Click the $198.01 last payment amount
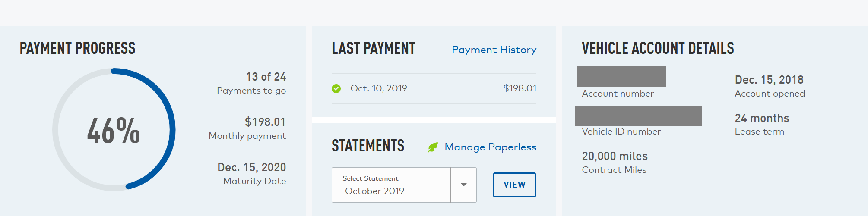868x216 pixels. (520, 88)
